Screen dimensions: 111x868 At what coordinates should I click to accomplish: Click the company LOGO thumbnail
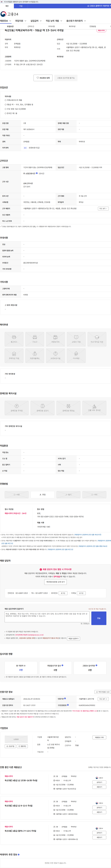pos(16,739)
